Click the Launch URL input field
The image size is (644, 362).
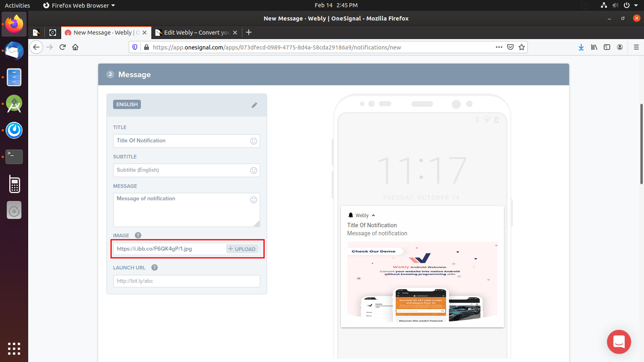point(186,281)
